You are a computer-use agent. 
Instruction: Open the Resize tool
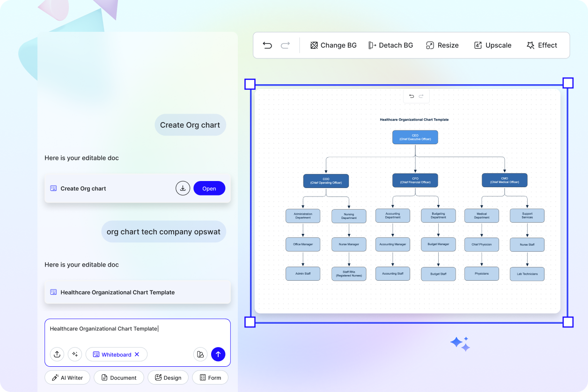click(442, 45)
